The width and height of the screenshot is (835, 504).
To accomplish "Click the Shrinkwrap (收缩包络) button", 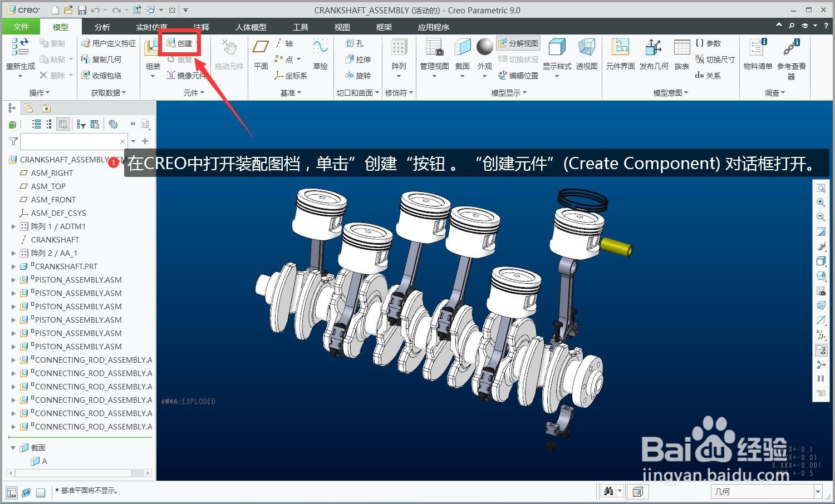I will [101, 76].
